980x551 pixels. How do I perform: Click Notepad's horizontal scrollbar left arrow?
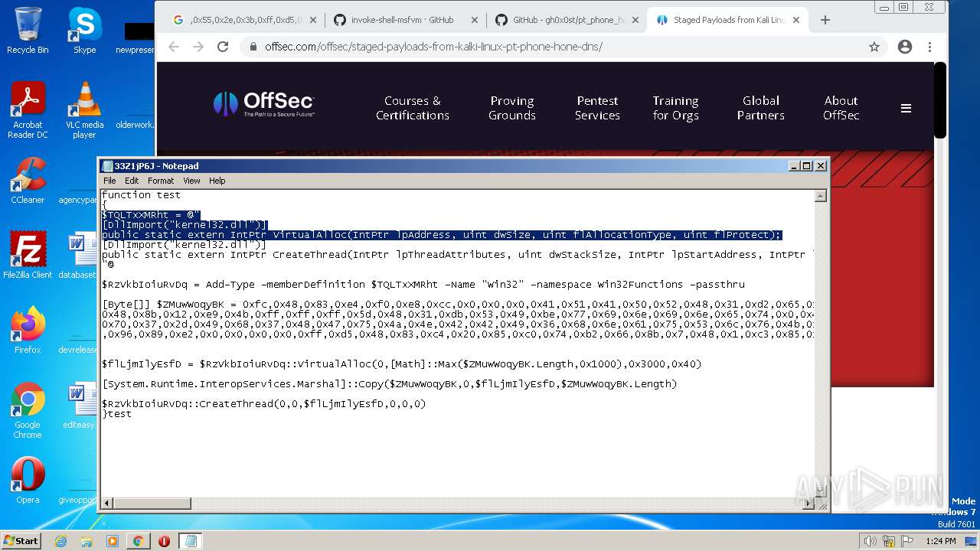coord(107,503)
